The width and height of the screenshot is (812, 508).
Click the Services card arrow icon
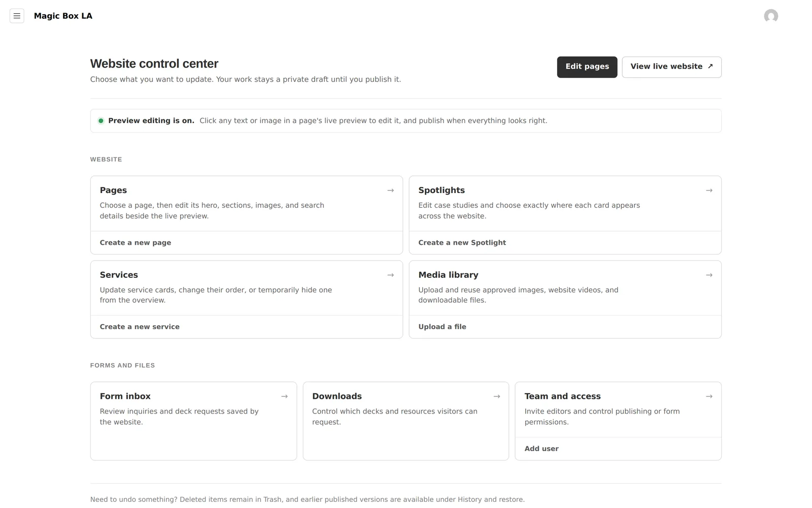390,275
